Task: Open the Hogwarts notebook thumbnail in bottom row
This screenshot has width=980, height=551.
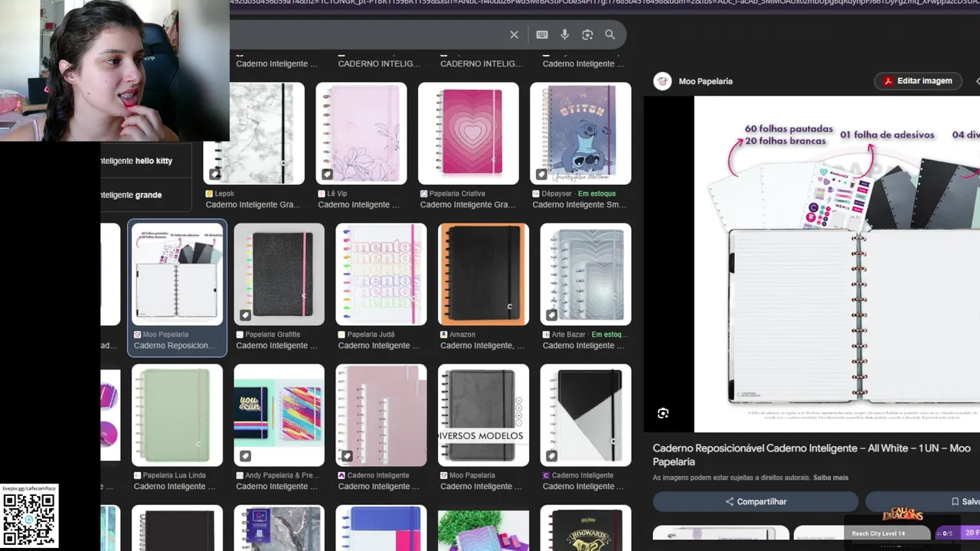Action: coord(586,528)
